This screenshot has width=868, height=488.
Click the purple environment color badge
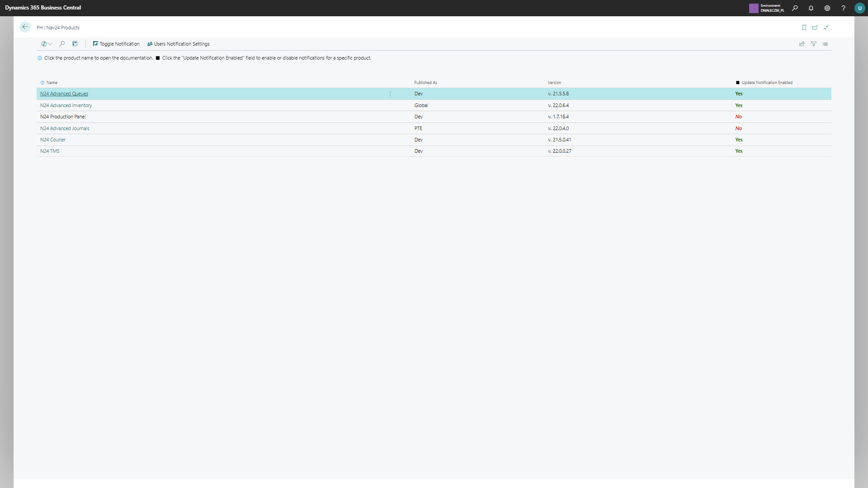(753, 8)
